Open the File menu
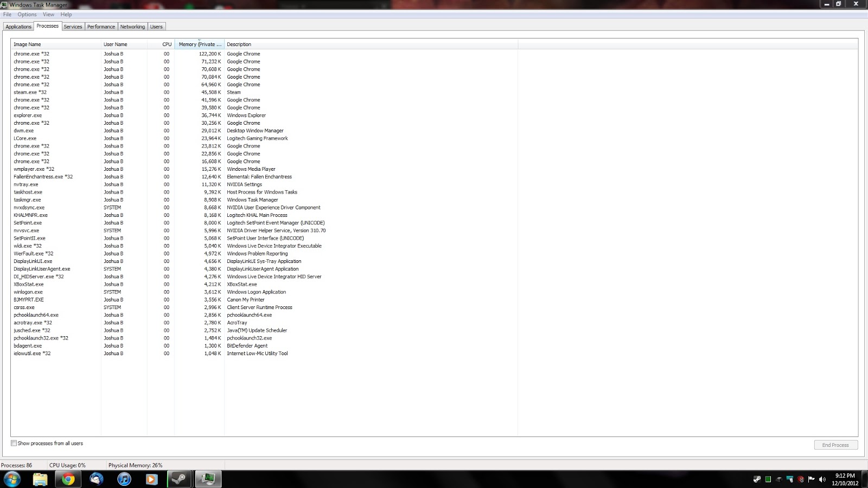The image size is (868, 488). pyautogui.click(x=7, y=15)
